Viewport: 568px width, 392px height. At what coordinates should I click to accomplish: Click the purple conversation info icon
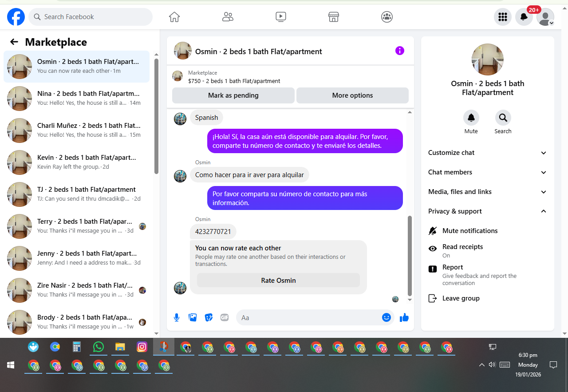coord(400,51)
